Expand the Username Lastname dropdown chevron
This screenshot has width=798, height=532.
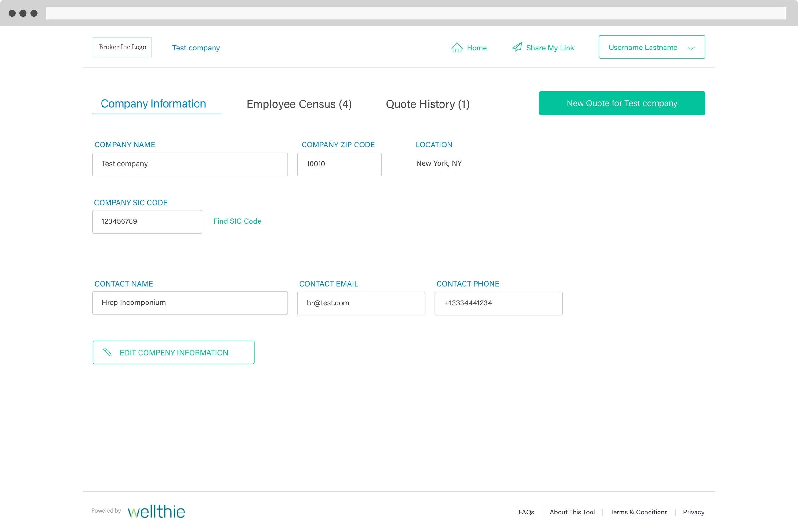691,48
